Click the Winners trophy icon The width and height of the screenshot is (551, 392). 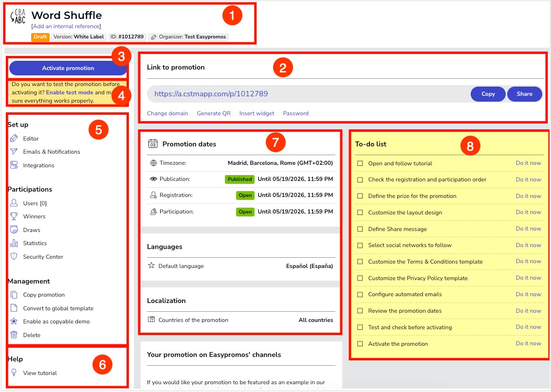tap(14, 216)
